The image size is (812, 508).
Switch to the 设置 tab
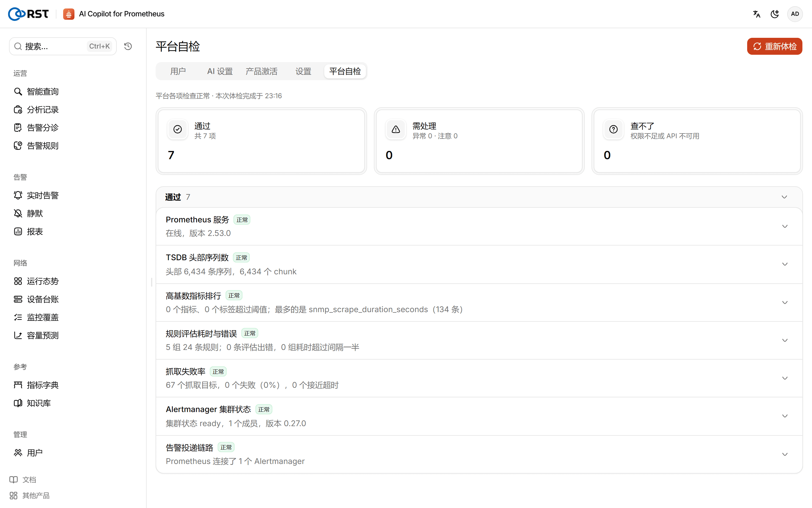[x=303, y=71]
